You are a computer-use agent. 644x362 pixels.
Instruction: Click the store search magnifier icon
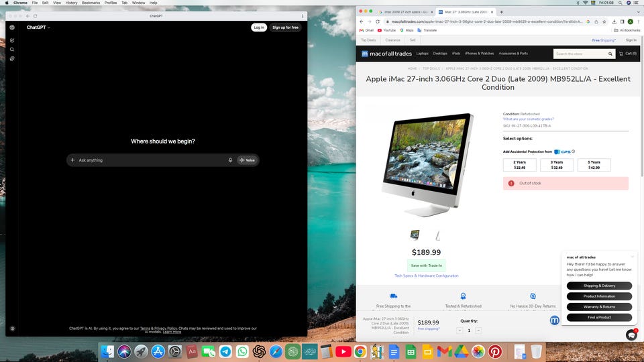click(610, 54)
